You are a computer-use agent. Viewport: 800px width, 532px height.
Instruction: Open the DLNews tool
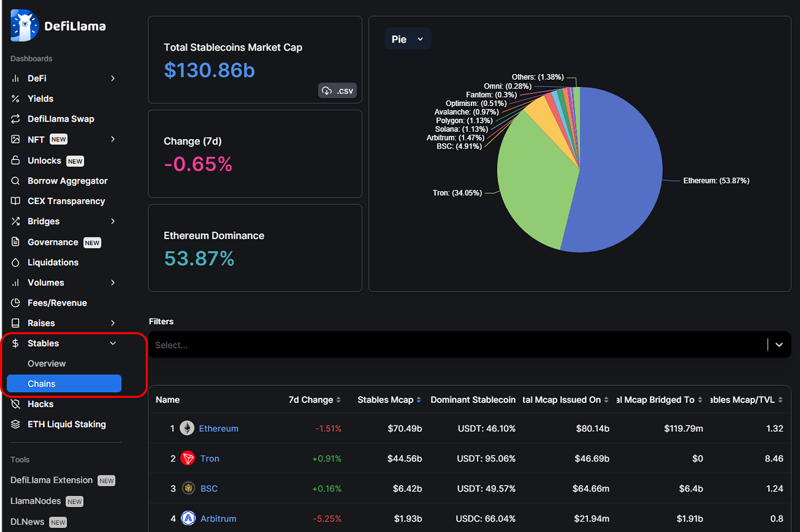(x=27, y=522)
